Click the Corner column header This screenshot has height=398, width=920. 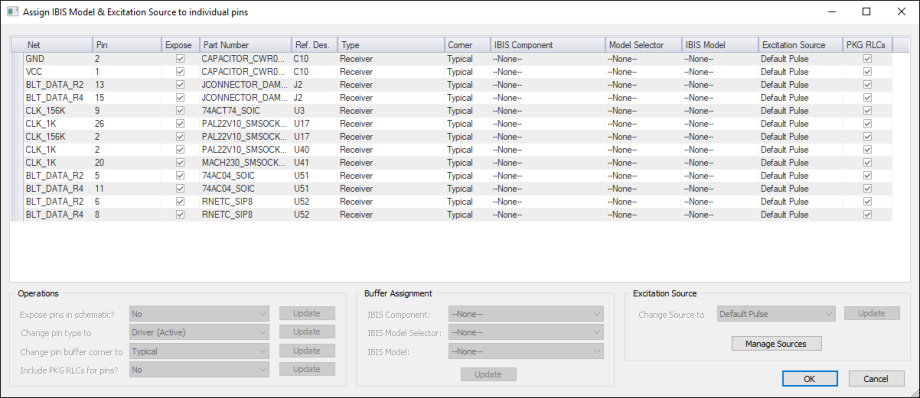coord(467,45)
